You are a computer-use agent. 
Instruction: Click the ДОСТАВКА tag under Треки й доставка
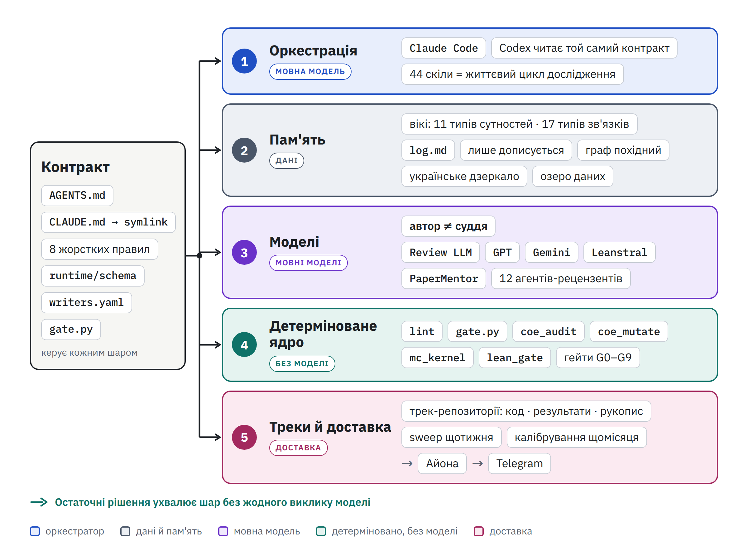pos(298,448)
